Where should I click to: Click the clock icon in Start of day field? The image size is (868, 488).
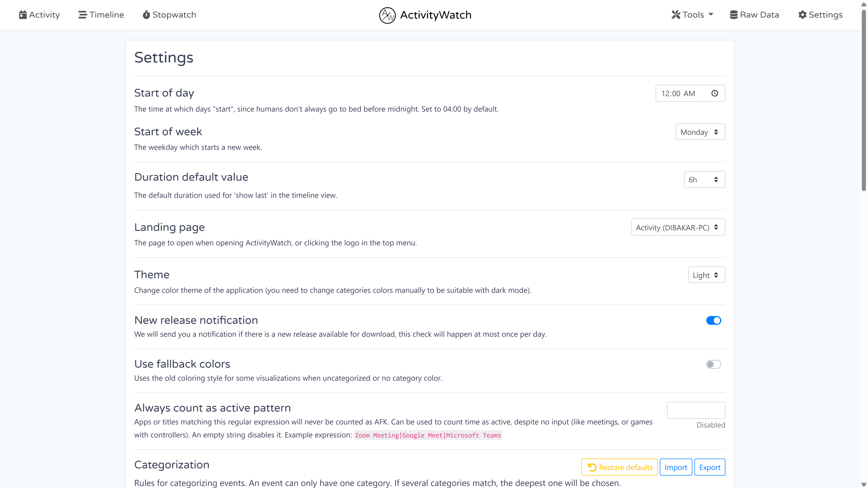point(715,93)
